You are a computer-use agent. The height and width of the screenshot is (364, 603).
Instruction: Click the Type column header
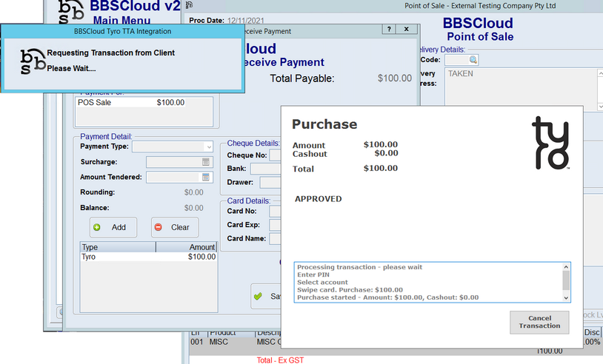(x=117, y=247)
